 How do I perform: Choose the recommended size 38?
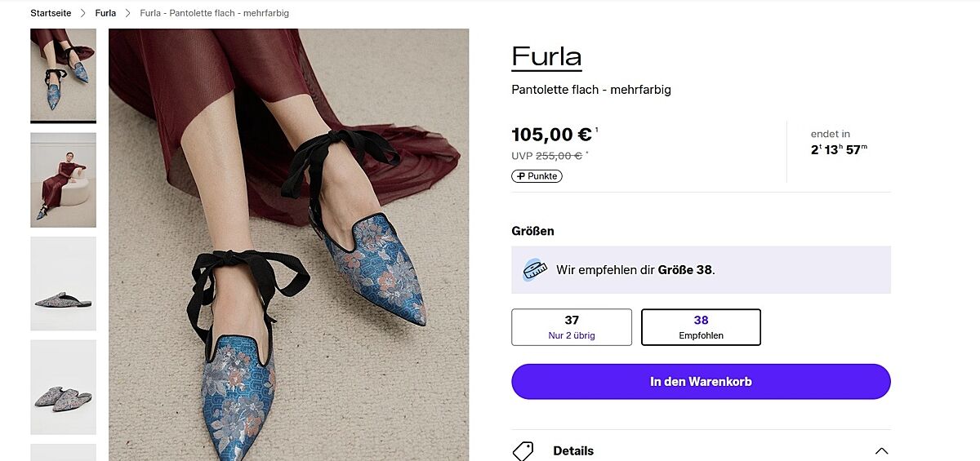click(x=701, y=327)
